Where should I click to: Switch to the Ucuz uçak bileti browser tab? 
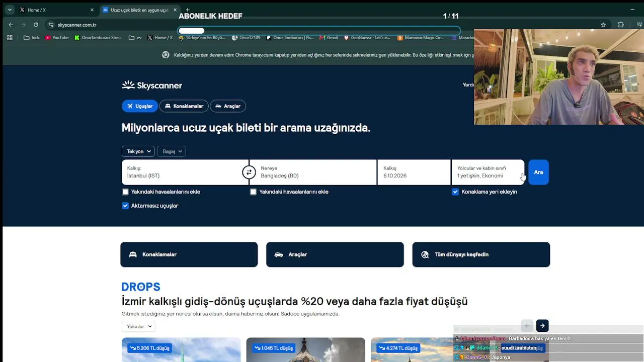pyautogui.click(x=139, y=10)
